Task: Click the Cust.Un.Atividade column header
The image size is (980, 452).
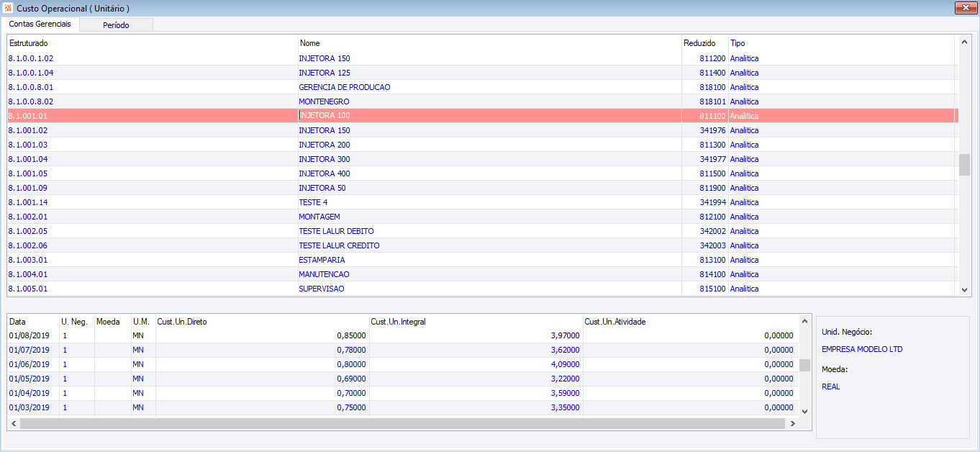Action: pos(689,322)
